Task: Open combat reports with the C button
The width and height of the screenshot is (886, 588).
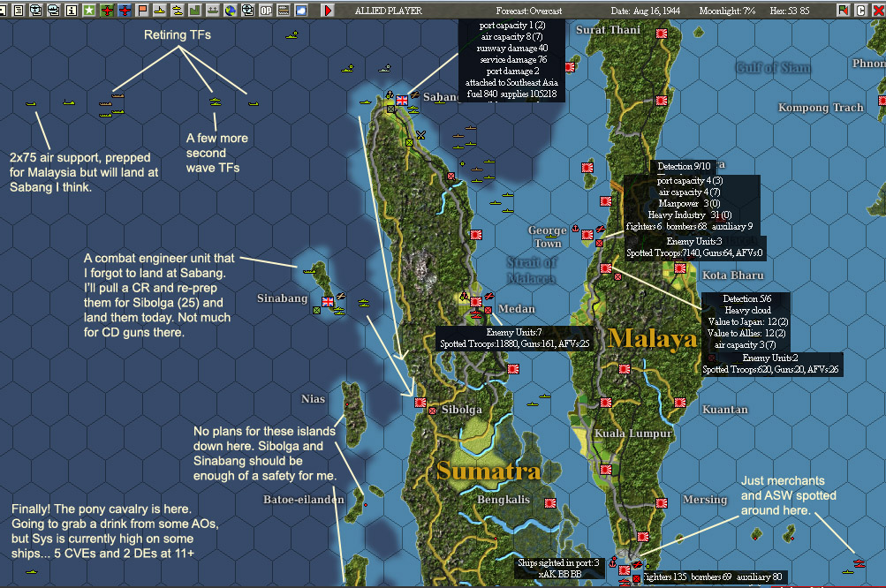Action: [861, 9]
